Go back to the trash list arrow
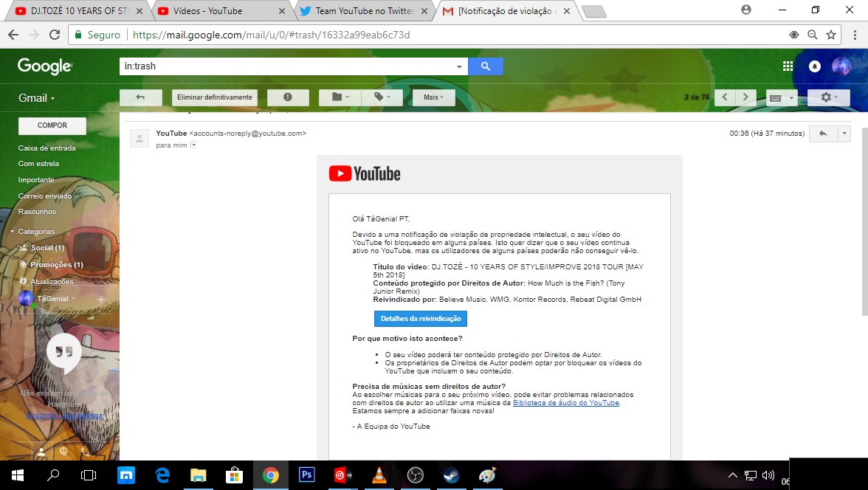Image resolution: width=868 pixels, height=490 pixels. click(x=140, y=97)
